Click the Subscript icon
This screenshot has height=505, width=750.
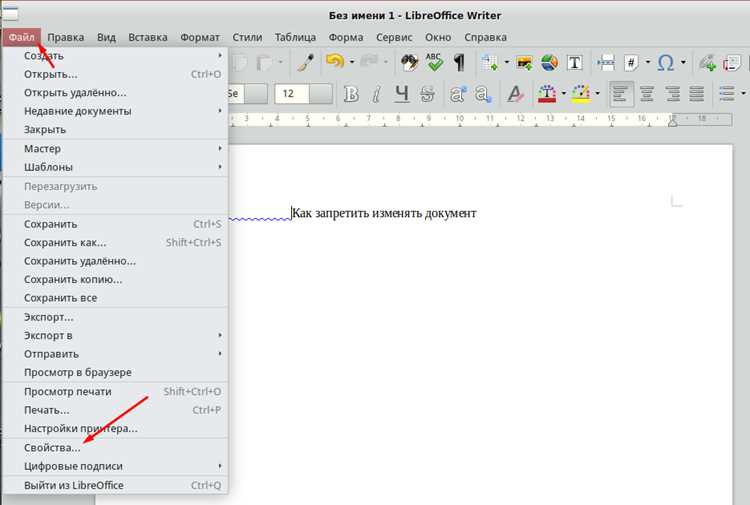(x=483, y=94)
